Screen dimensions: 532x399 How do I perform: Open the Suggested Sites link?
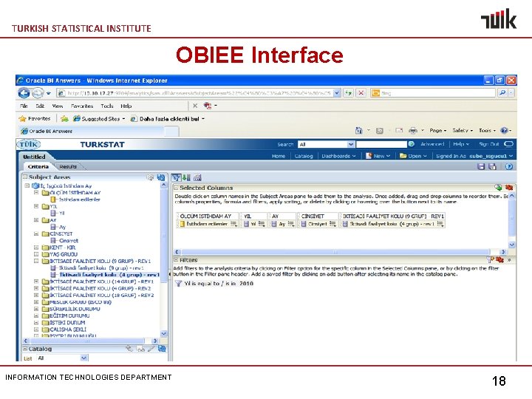point(99,119)
